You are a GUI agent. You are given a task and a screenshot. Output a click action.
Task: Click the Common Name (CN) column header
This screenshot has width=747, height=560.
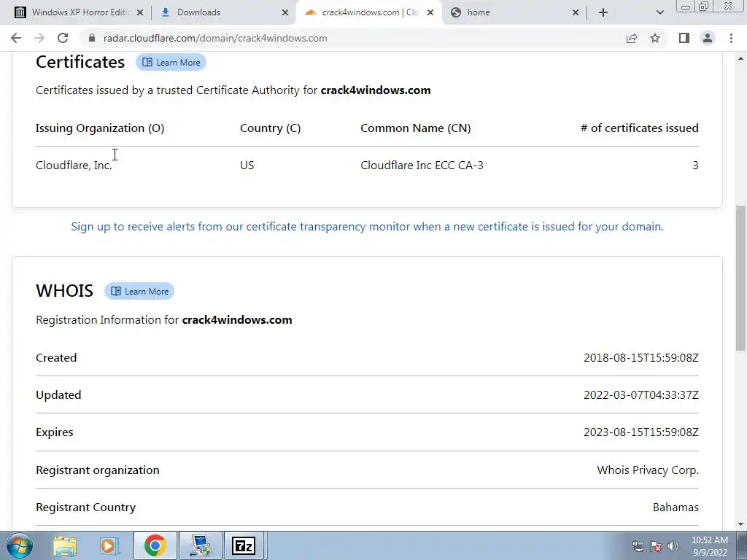coord(415,128)
